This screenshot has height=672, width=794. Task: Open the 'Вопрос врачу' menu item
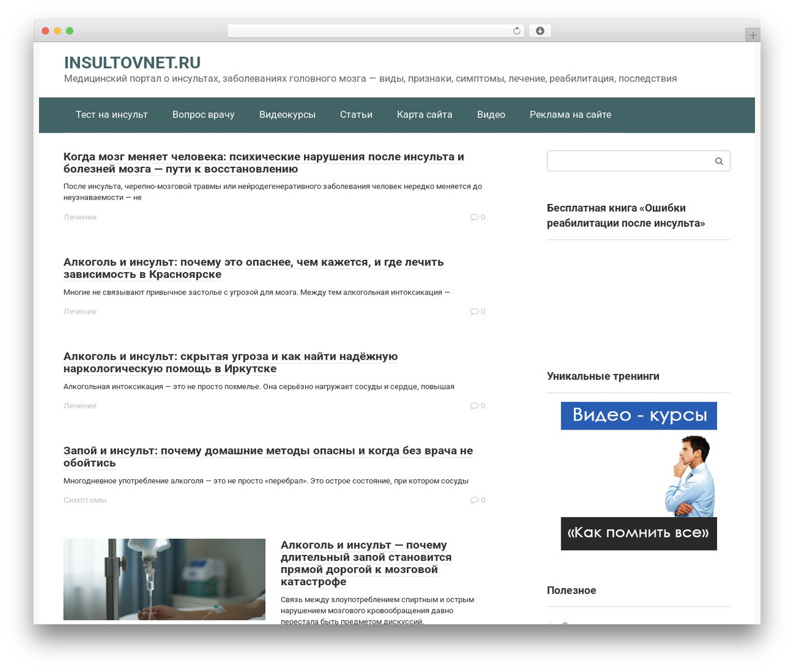[203, 115]
